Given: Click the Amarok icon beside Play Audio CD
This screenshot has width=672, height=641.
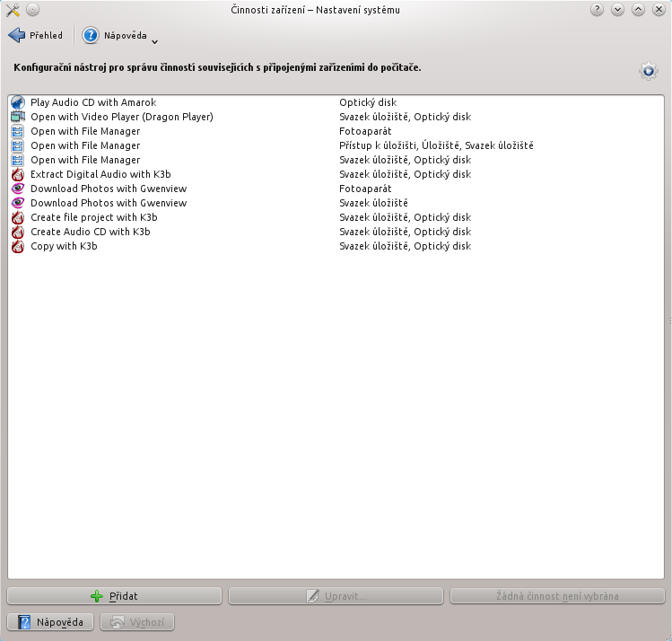Looking at the screenshot, I should (x=18, y=102).
